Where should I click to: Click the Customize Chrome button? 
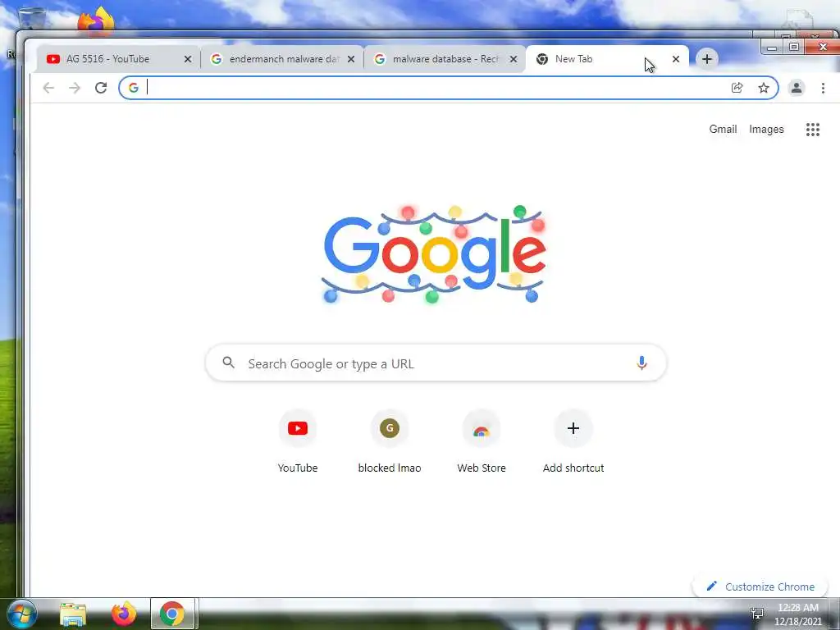click(x=760, y=587)
